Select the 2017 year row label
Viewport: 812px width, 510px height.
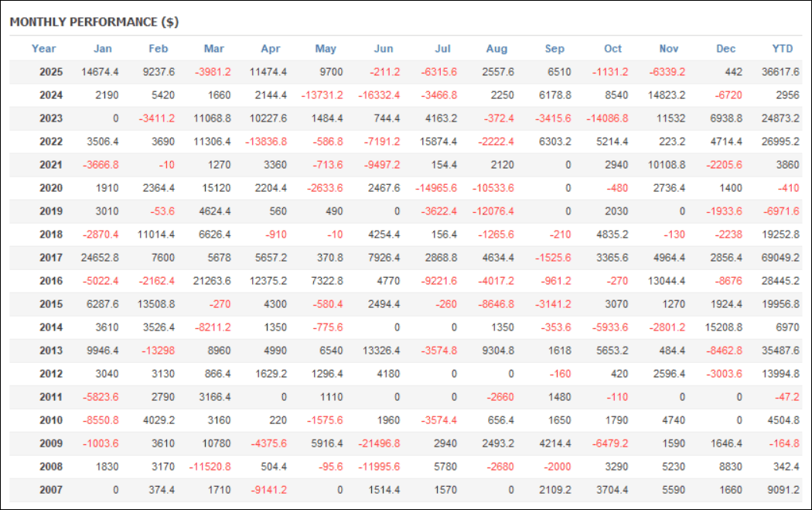(51, 258)
